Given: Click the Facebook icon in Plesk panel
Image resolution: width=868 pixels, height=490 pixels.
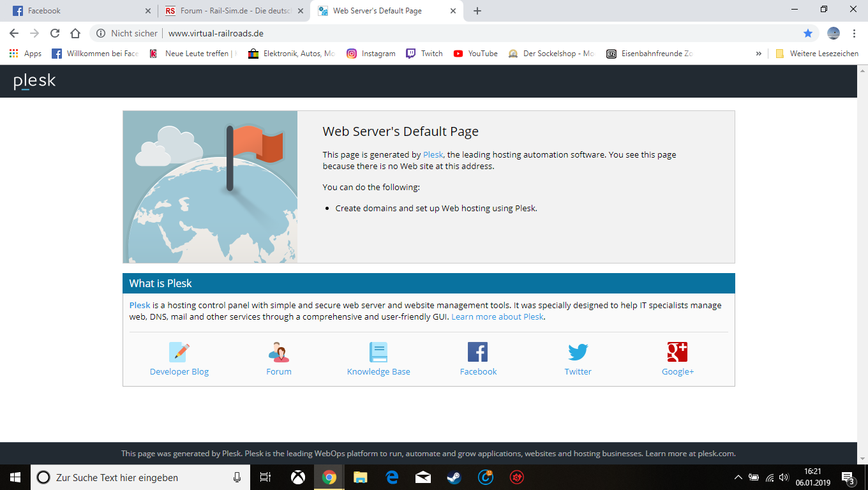Looking at the screenshot, I should pyautogui.click(x=478, y=352).
